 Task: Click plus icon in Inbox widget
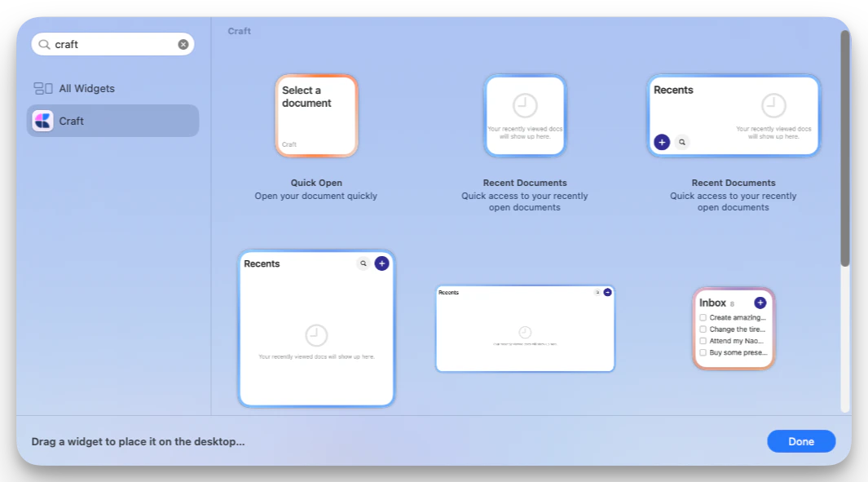pos(760,303)
